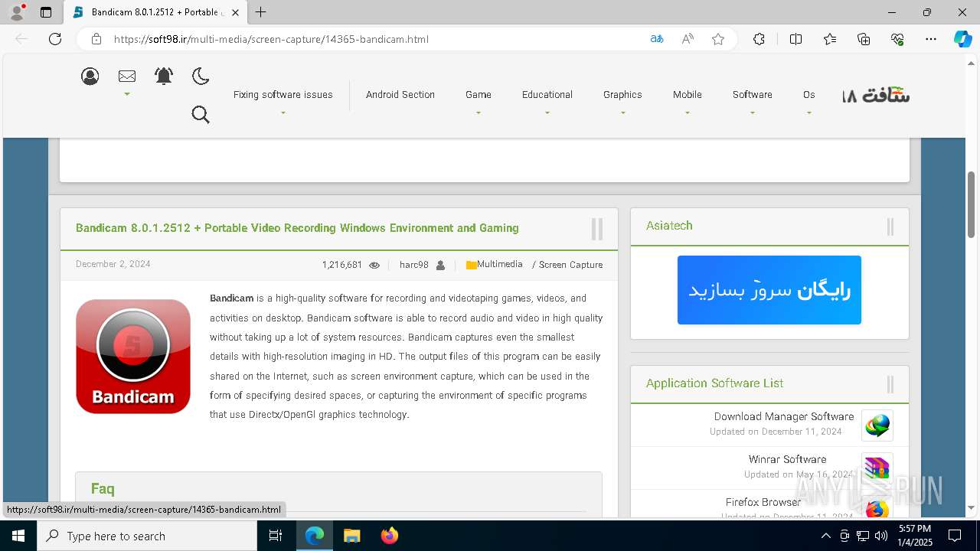Viewport: 980px width, 551px height.
Task: Add page to favorites with star icon
Action: [718, 39]
